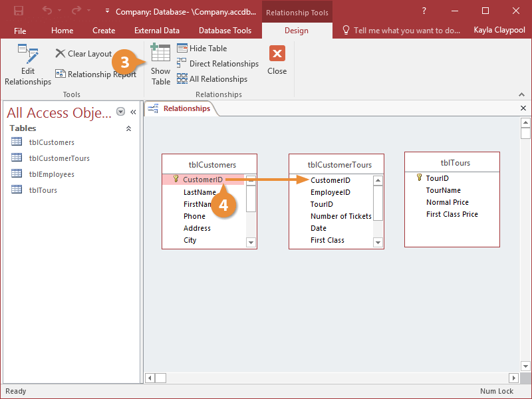Screen dimensions: 532x399
Task: Click the Undo arrow in title bar
Action: tap(47, 11)
